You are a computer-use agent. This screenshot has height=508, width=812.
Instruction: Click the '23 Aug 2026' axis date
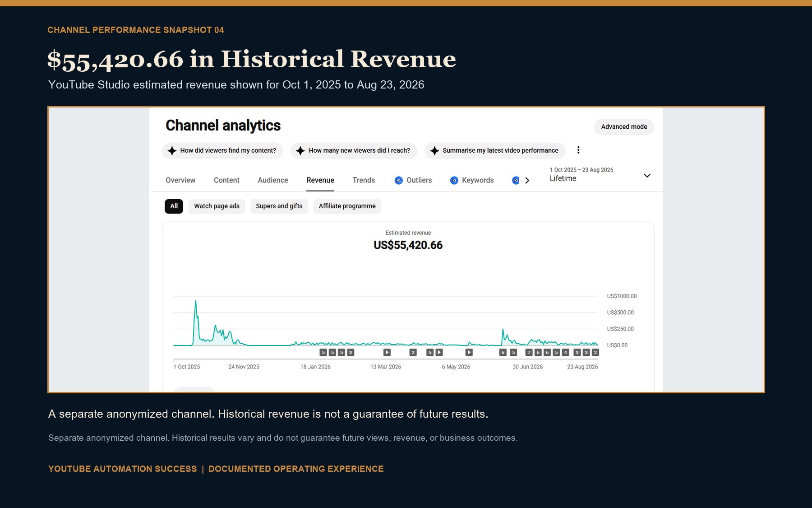[582, 367]
